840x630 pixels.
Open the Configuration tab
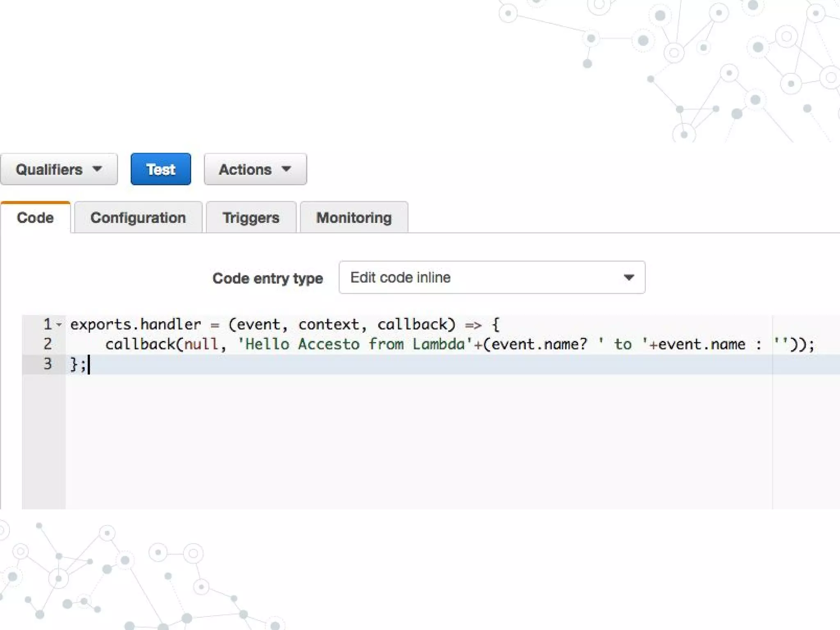click(x=138, y=218)
